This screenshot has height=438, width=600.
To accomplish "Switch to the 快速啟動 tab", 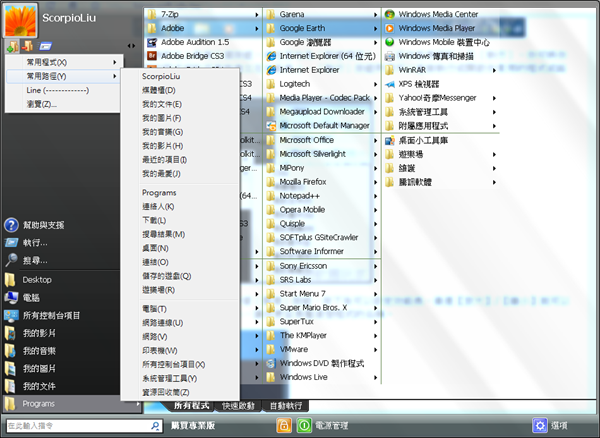I will 238,406.
